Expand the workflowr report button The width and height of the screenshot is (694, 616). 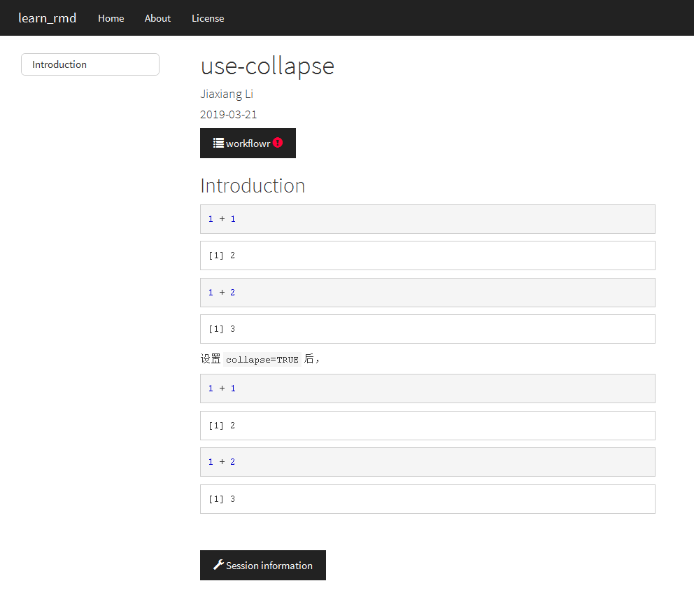tap(248, 143)
